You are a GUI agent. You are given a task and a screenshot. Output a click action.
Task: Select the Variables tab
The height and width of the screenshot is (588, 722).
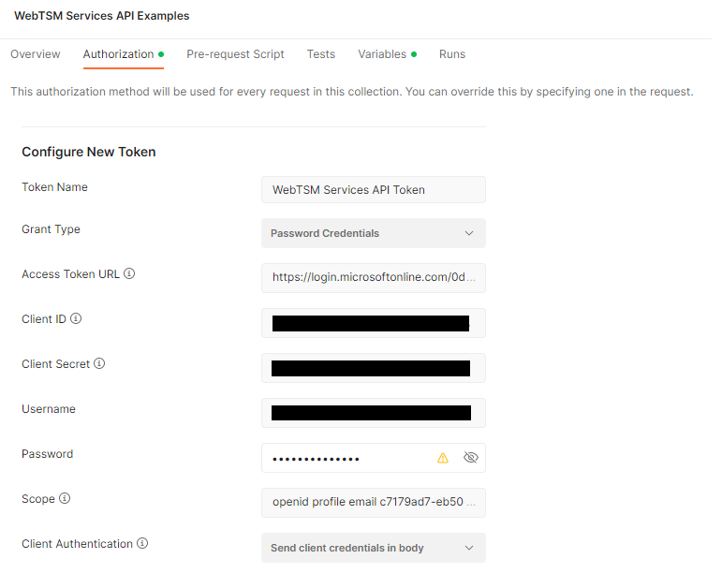tap(382, 54)
